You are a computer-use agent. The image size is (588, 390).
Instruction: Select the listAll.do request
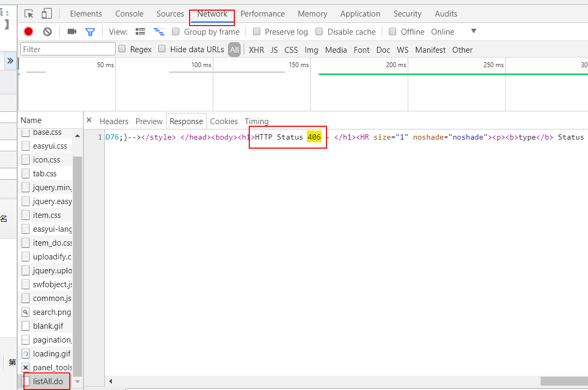coord(45,382)
